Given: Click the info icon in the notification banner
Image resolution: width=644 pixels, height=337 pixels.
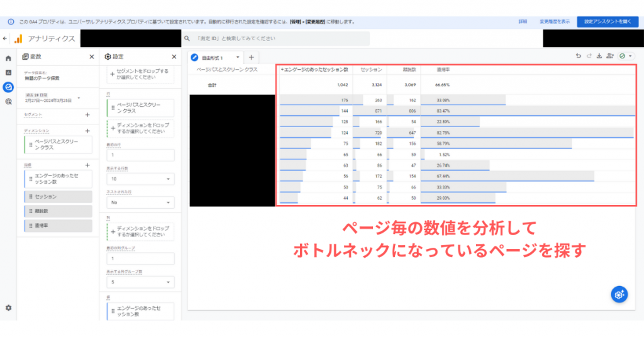Looking at the screenshot, I should click(x=11, y=22).
